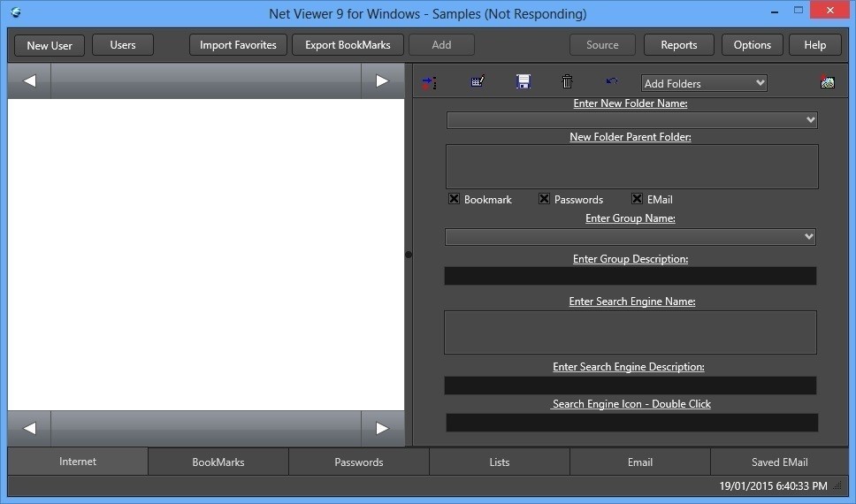
Task: Click the undo arrow icon
Action: [x=612, y=81]
